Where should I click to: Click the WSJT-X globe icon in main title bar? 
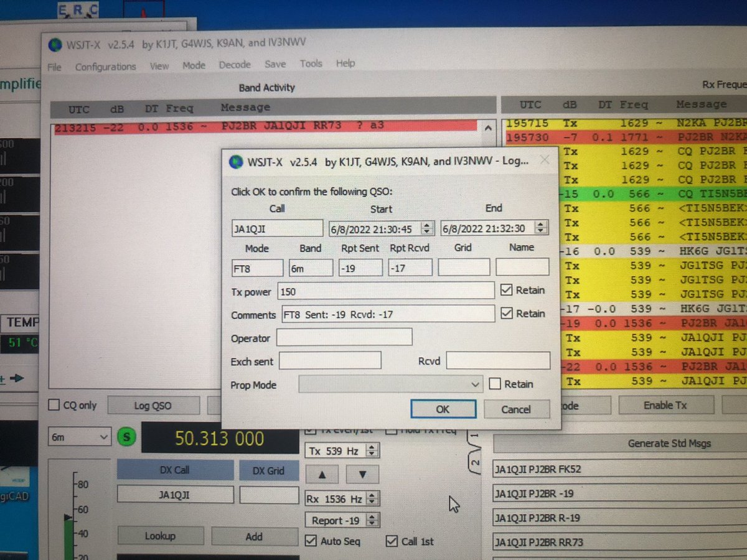pyautogui.click(x=56, y=45)
